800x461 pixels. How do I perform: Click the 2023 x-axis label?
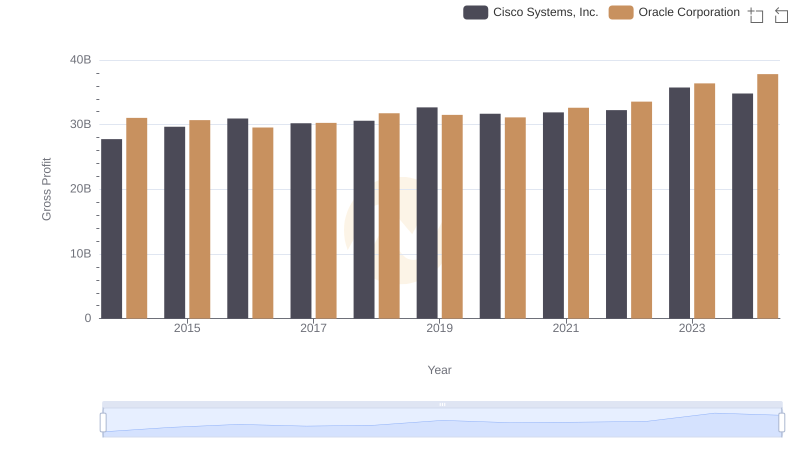pyautogui.click(x=692, y=328)
